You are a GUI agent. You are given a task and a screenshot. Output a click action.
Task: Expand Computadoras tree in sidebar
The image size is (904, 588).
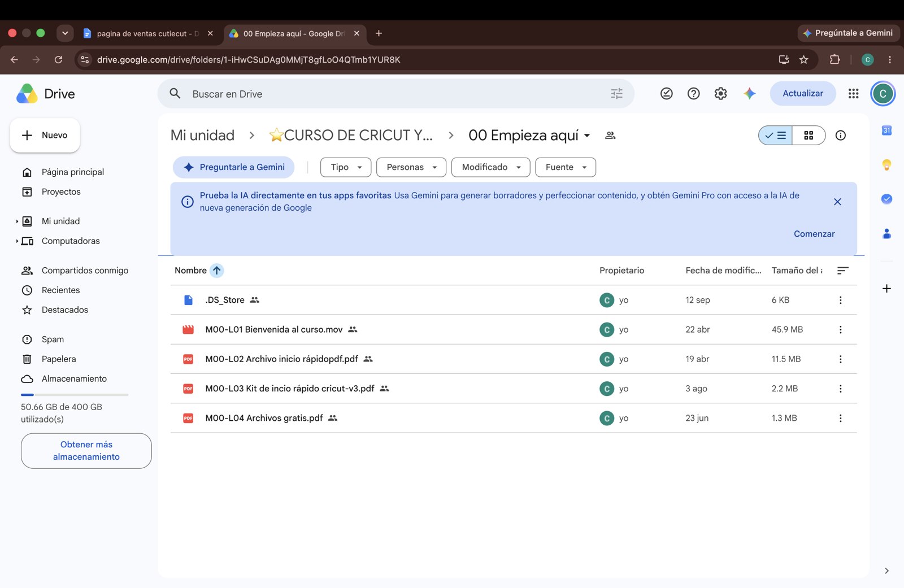(x=17, y=241)
